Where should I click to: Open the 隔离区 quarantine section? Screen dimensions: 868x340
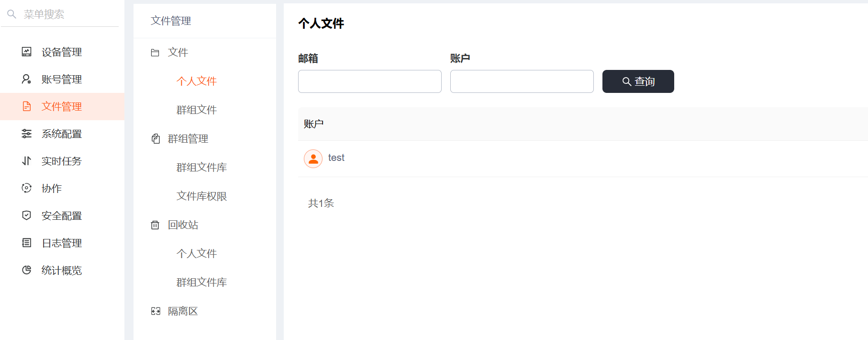click(x=182, y=311)
